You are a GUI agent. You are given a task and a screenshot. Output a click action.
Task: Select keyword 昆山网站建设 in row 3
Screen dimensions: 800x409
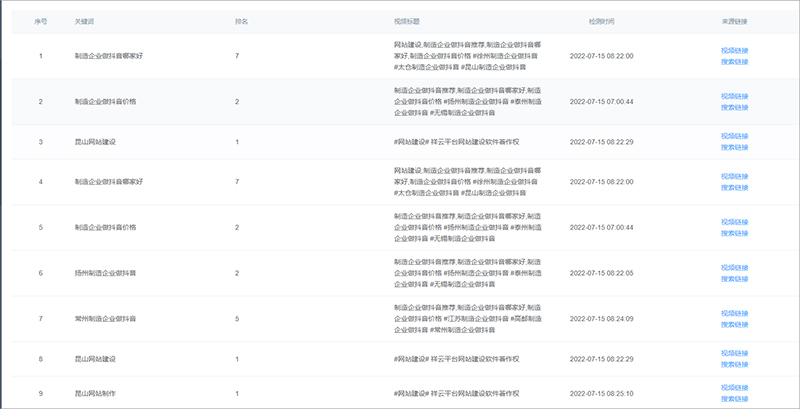click(x=95, y=142)
